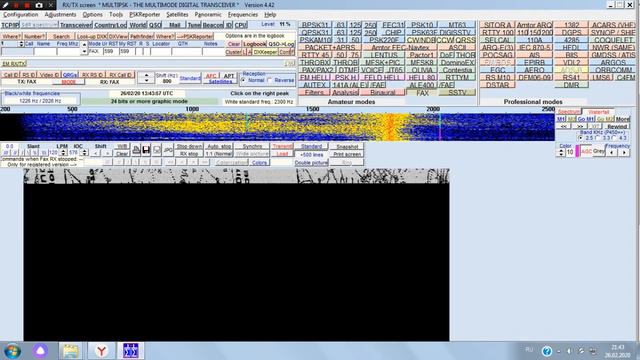The height and width of the screenshot is (360, 640).
Task: Open the Configuration menu
Action: pyautogui.click(x=20, y=14)
